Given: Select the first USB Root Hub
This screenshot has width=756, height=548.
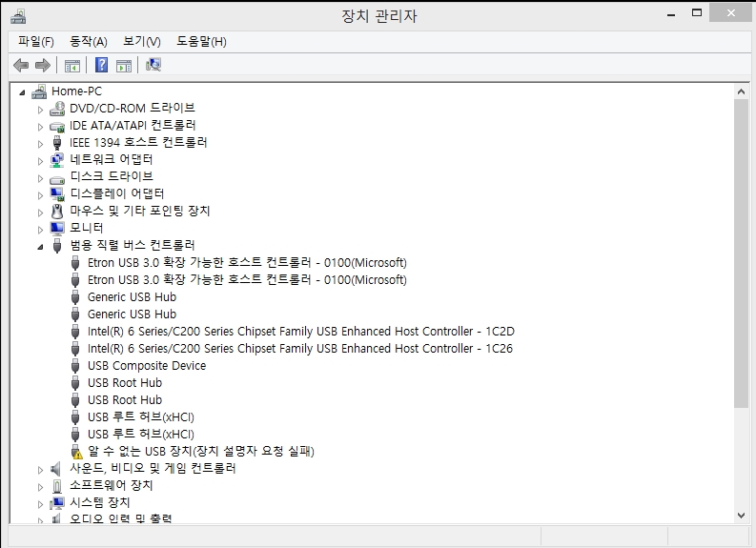Looking at the screenshot, I should pyautogui.click(x=124, y=383).
